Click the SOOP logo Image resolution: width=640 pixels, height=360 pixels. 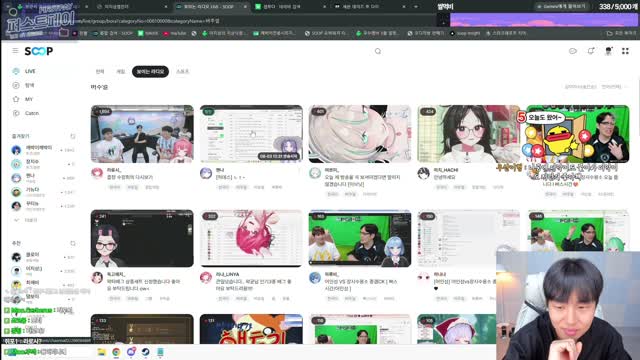(x=39, y=51)
